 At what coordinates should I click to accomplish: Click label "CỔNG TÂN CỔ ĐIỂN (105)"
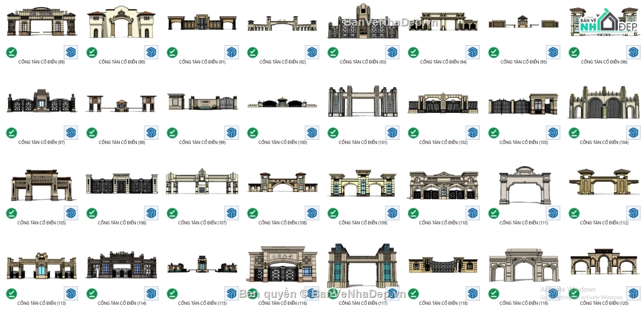(x=42, y=223)
